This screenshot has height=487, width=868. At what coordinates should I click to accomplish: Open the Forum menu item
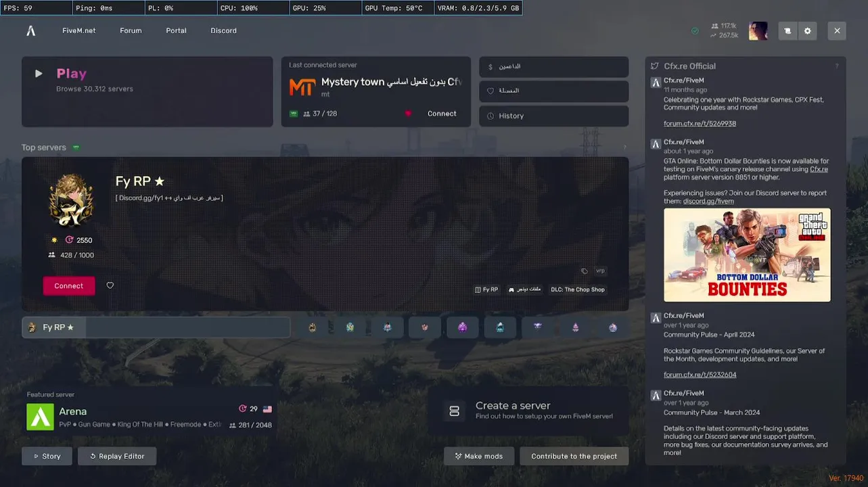point(131,30)
